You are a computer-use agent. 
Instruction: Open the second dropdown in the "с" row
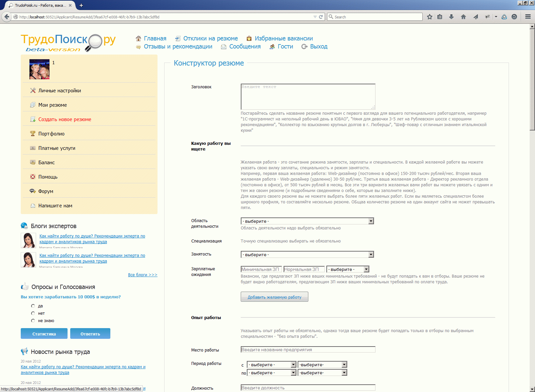322,365
